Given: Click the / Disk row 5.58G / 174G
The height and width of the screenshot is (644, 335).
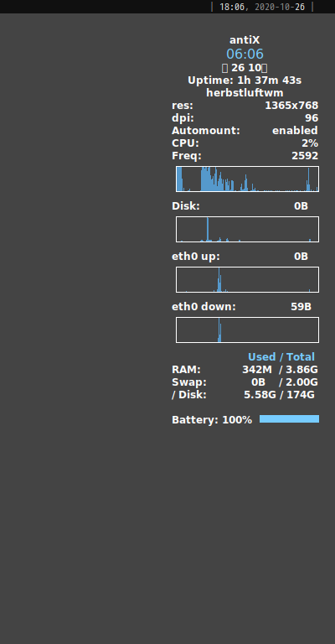Looking at the screenshot, I should point(243,395).
